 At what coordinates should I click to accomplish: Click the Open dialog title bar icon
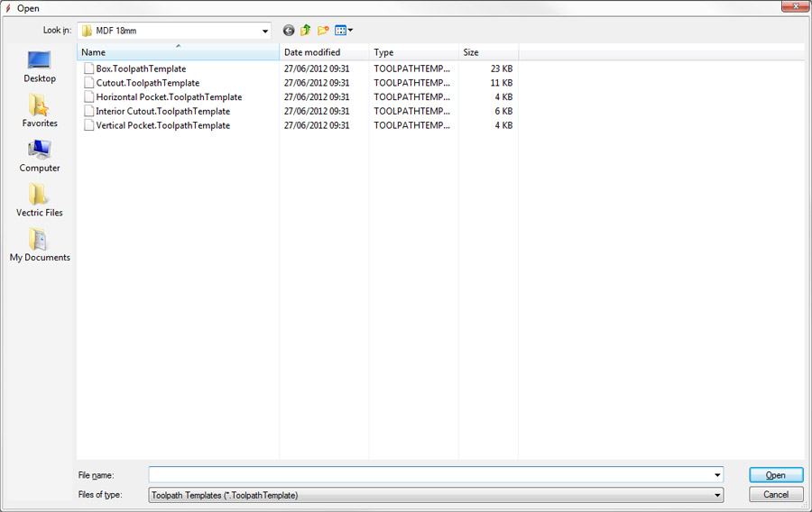[x=8, y=8]
